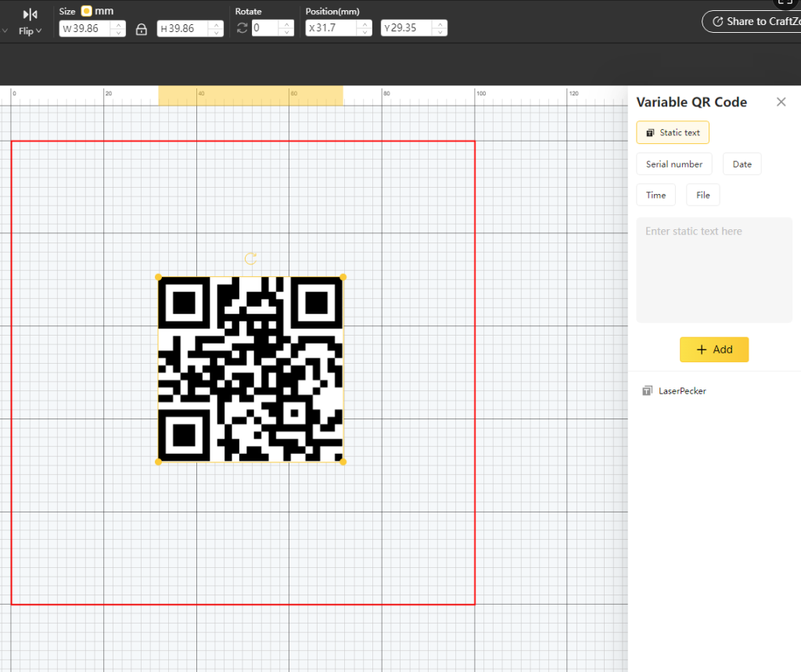The width and height of the screenshot is (801, 672).
Task: Click the yellow Add button
Action: tap(714, 350)
